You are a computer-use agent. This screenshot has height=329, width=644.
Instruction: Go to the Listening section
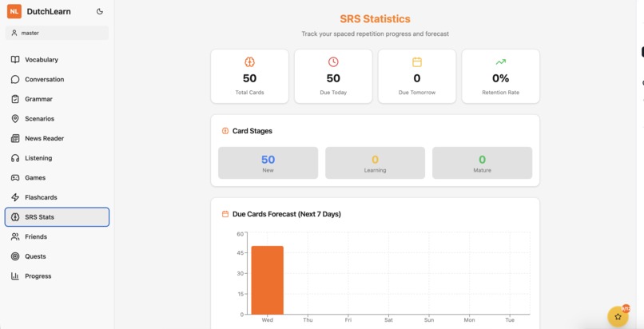click(57, 158)
